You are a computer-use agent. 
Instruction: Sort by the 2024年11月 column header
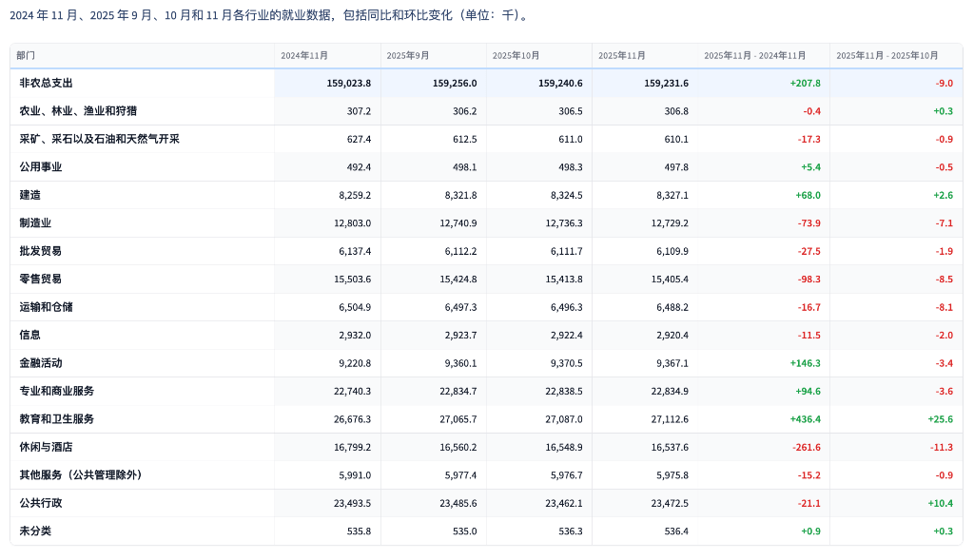pyautogui.click(x=304, y=56)
